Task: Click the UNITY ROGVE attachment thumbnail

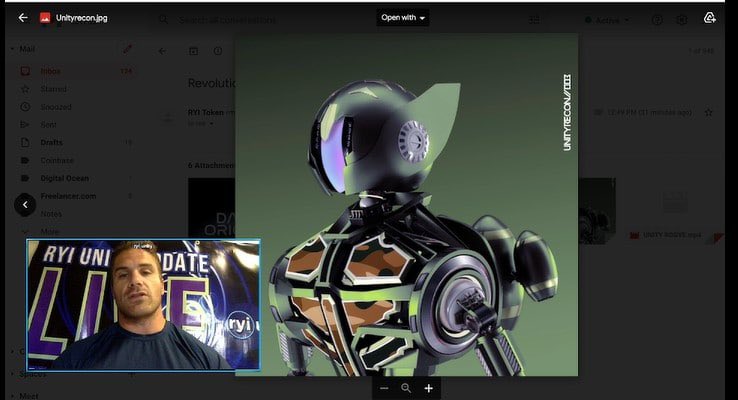Action: pyautogui.click(x=674, y=211)
